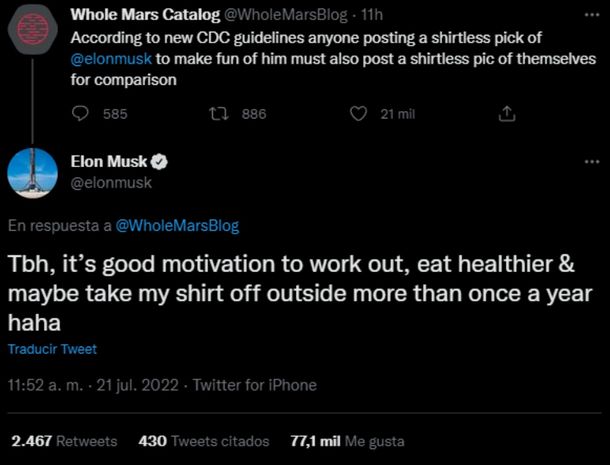Like the Whole Mars Catalog tweet
The width and height of the screenshot is (610, 465).
click(358, 115)
